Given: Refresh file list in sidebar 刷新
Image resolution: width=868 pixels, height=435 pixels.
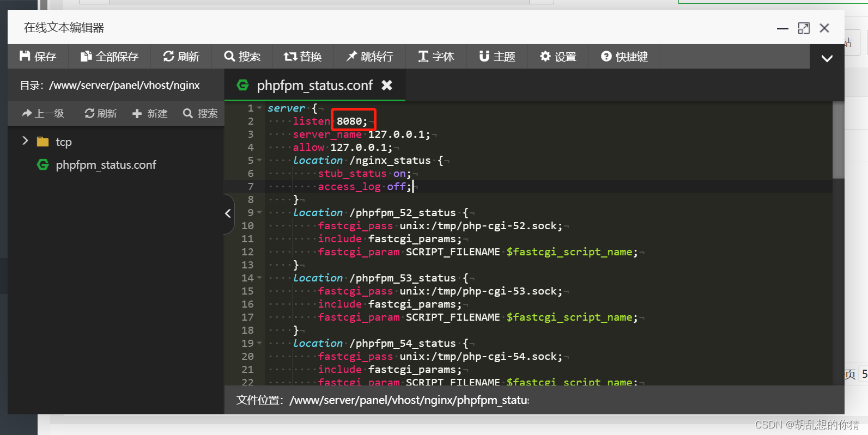Looking at the screenshot, I should click(101, 113).
